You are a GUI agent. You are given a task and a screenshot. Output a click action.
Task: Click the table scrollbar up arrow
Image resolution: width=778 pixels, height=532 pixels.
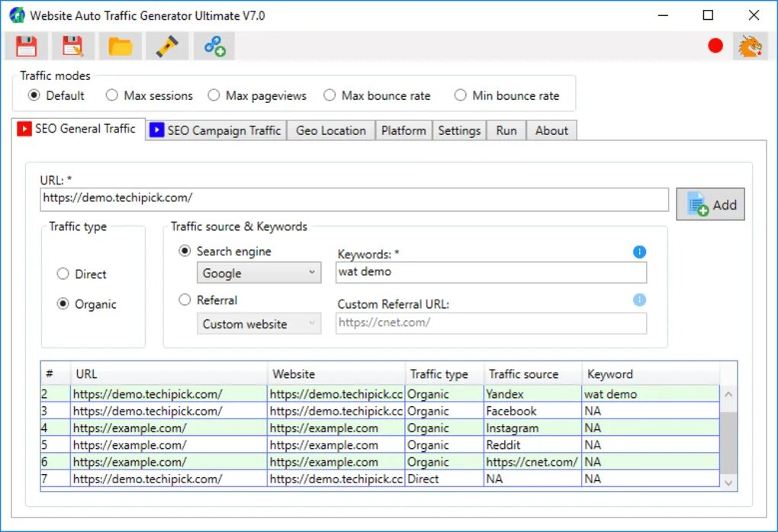pyautogui.click(x=728, y=395)
